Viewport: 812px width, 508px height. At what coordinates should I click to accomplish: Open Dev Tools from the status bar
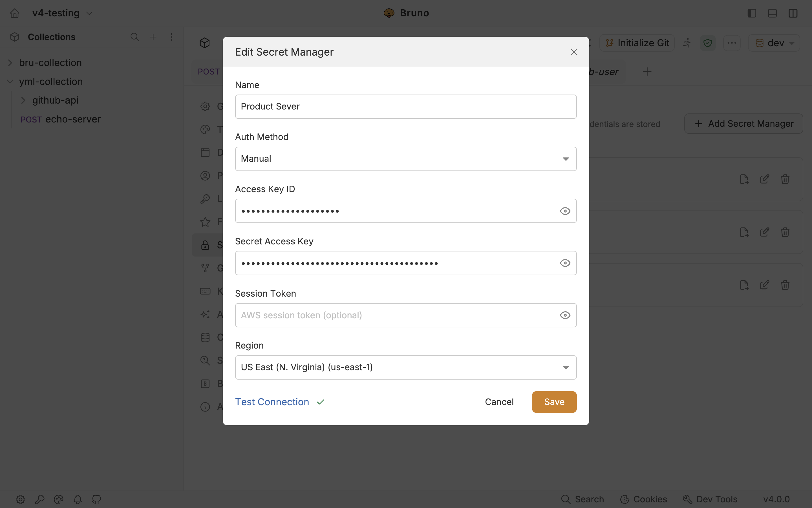[x=710, y=499]
